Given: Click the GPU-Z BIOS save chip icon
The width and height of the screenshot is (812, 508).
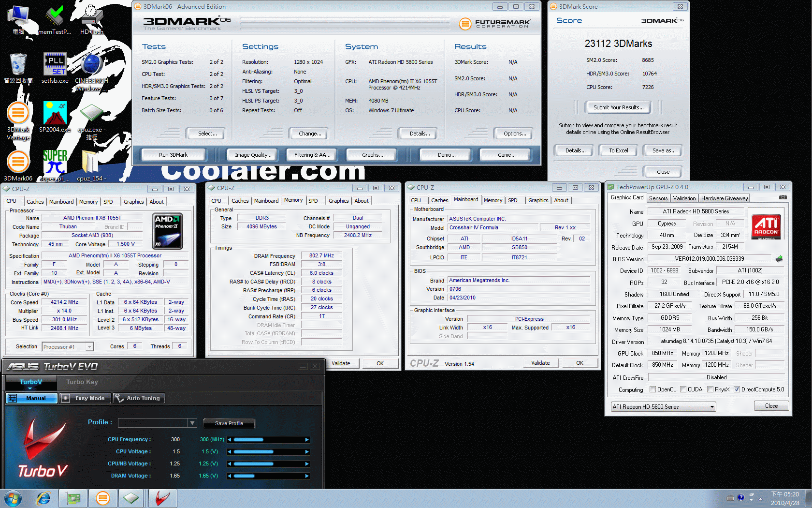Looking at the screenshot, I should pos(779,259).
